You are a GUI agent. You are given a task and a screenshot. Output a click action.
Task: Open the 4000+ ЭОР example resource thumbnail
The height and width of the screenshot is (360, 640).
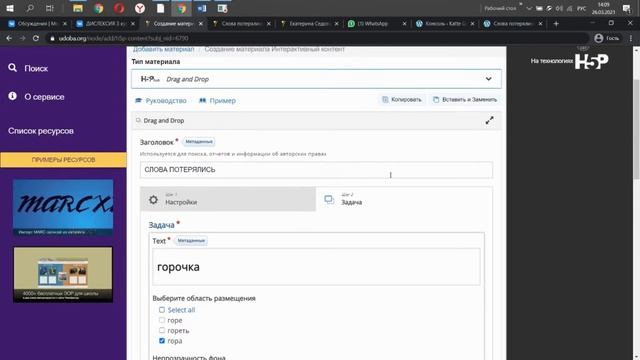point(63,274)
